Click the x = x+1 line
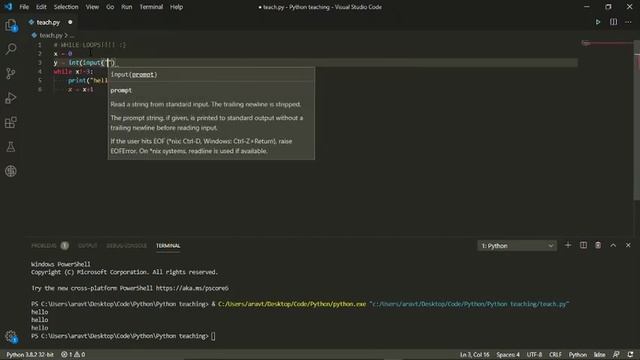The height and width of the screenshot is (360, 640). pos(81,89)
